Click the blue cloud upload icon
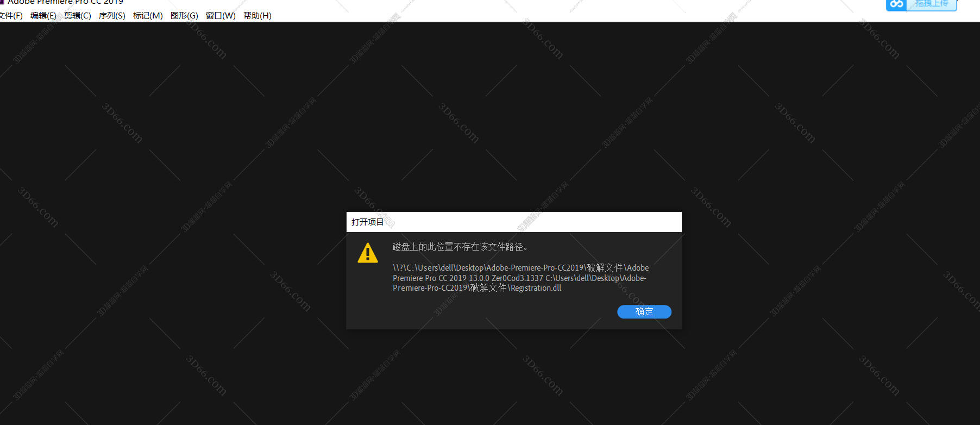980x425 pixels. tap(897, 4)
